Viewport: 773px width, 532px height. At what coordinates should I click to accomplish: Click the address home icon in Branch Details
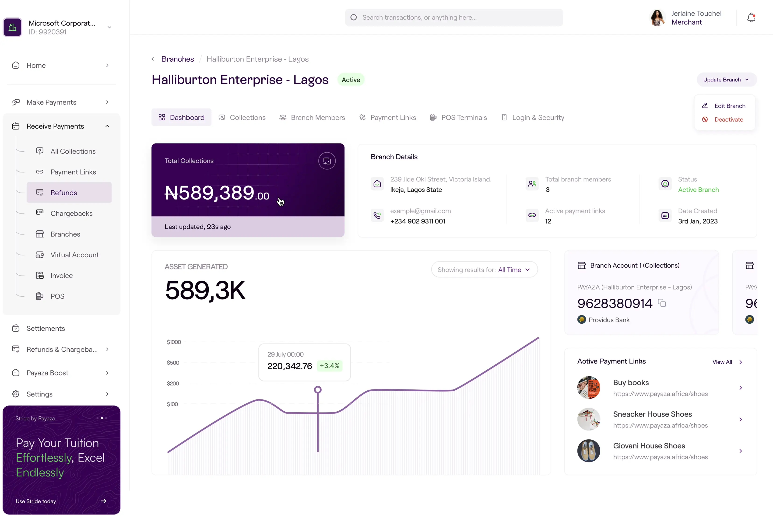point(377,184)
